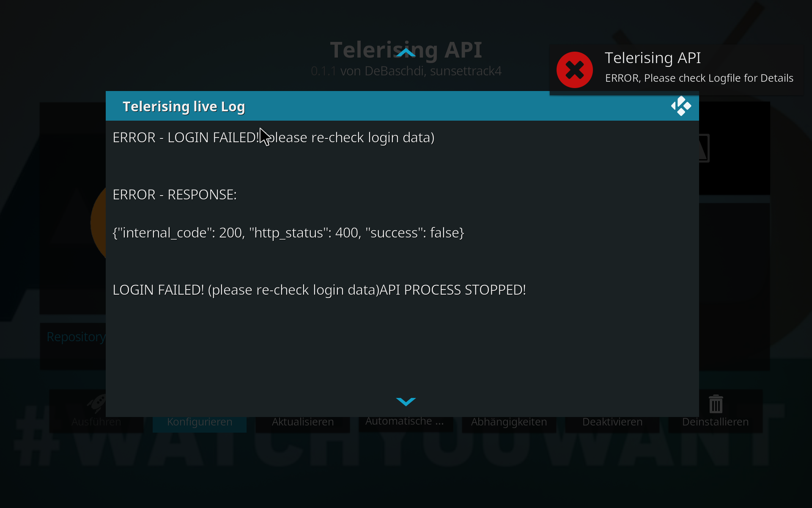Click the Telerising live Log header title
812x508 pixels.
tap(184, 107)
